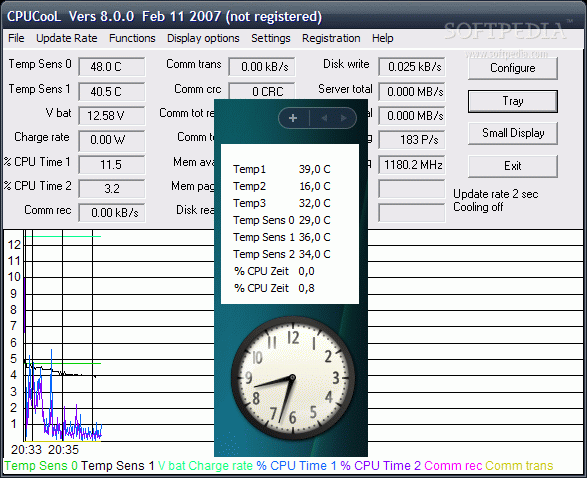Click the 'Charge rate' legend label
The image size is (587, 478).
point(220,466)
